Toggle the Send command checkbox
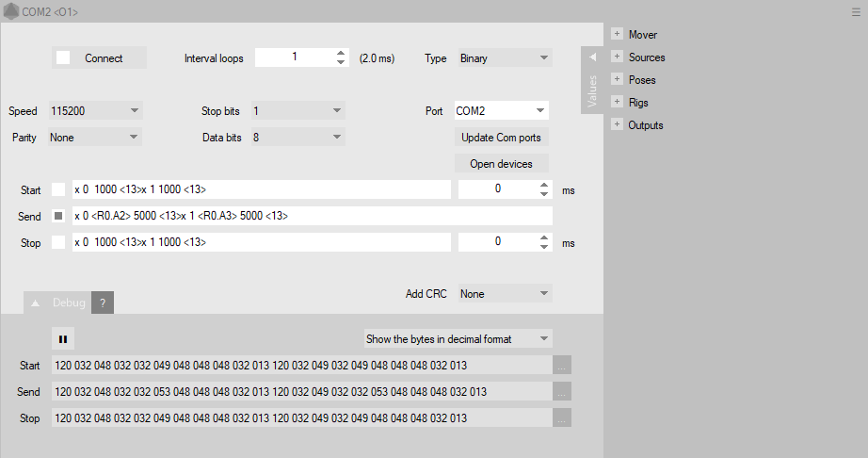 pos(58,216)
